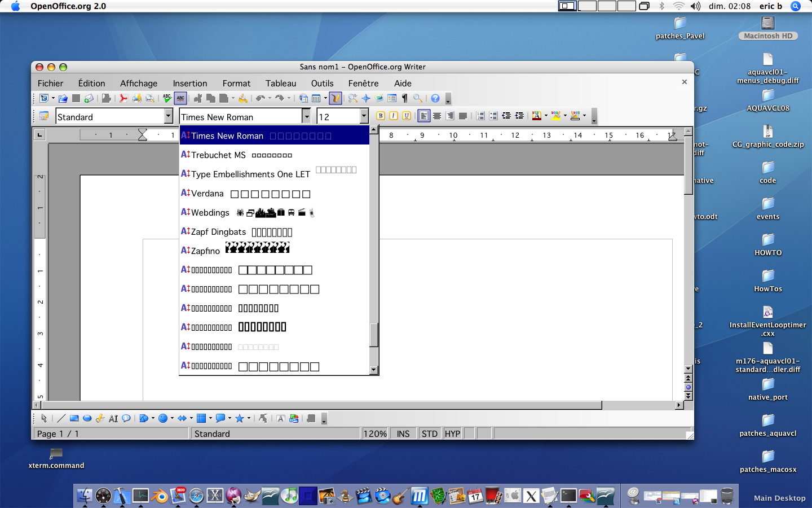Toggle Bullets list on
812x508 pixels.
click(x=493, y=116)
